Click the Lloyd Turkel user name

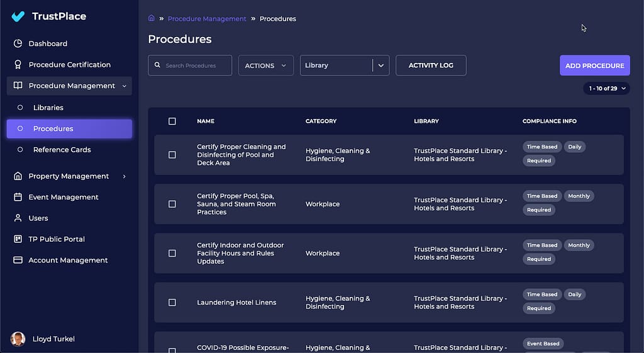(x=53, y=339)
